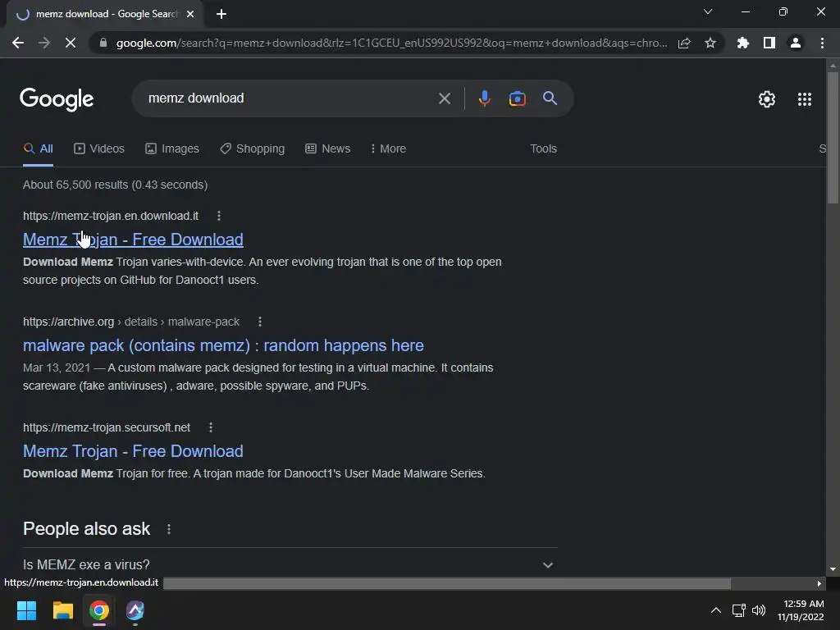Select the All results tab

38,149
